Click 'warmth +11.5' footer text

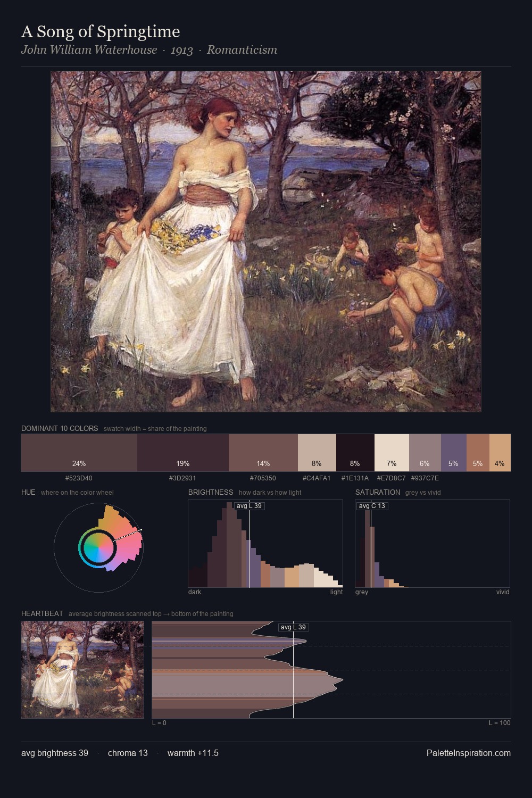pos(193,753)
